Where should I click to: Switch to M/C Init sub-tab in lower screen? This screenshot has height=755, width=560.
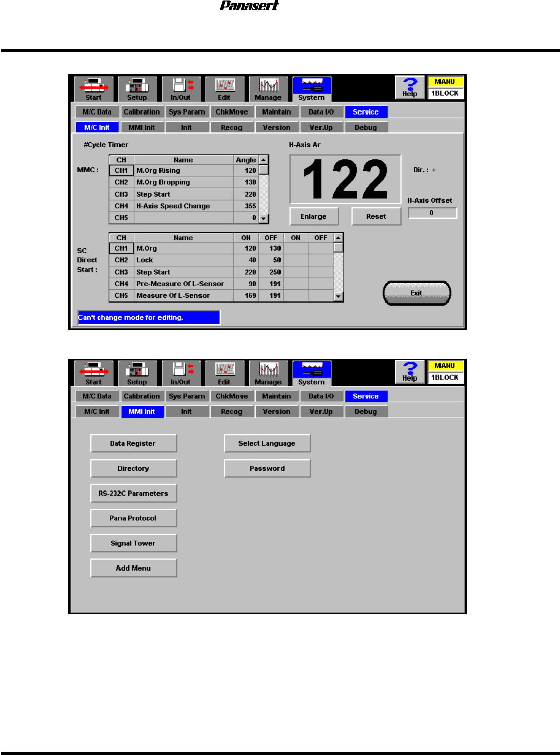(97, 412)
